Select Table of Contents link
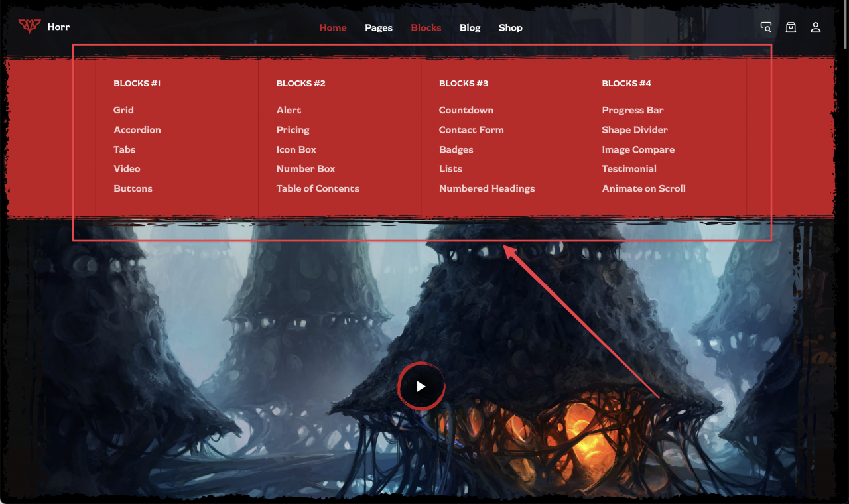This screenshot has width=849, height=504. coord(318,188)
